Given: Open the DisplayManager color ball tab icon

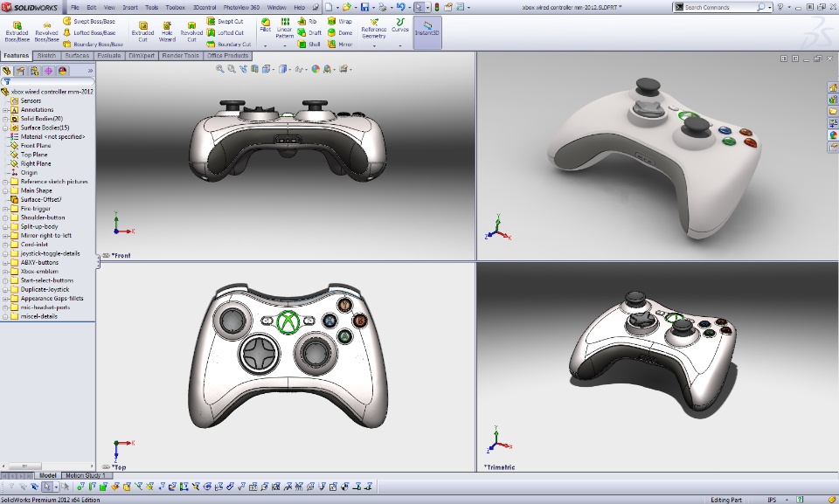Looking at the screenshot, I should click(x=62, y=71).
